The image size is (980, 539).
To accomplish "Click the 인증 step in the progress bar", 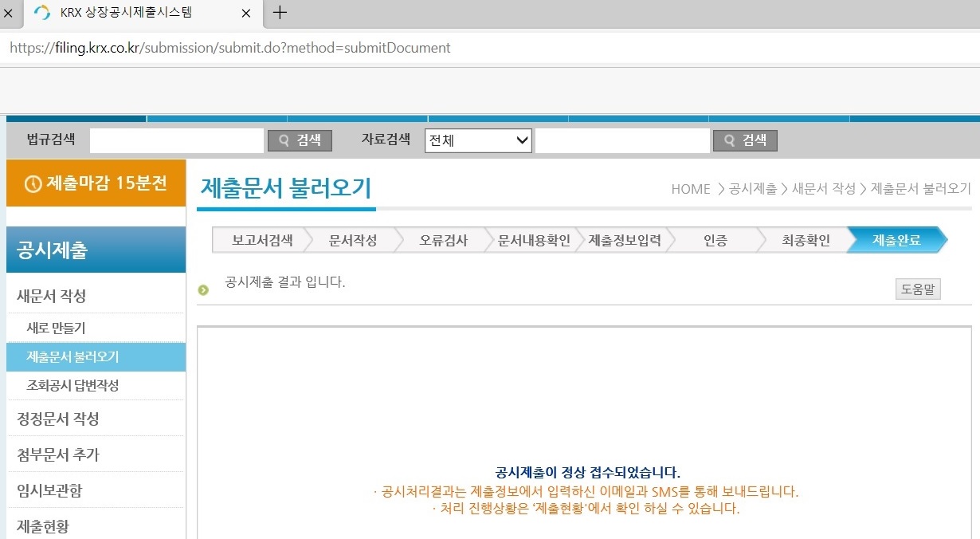I will tap(715, 238).
